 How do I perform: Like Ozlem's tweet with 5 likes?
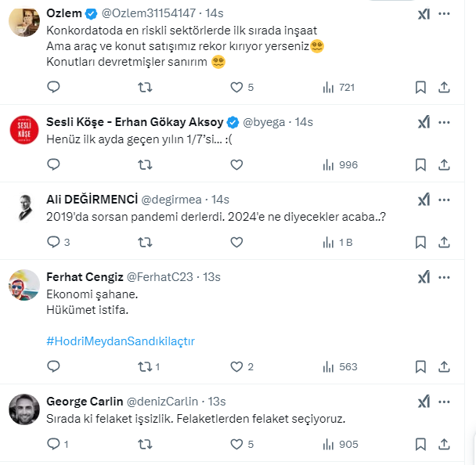(236, 88)
